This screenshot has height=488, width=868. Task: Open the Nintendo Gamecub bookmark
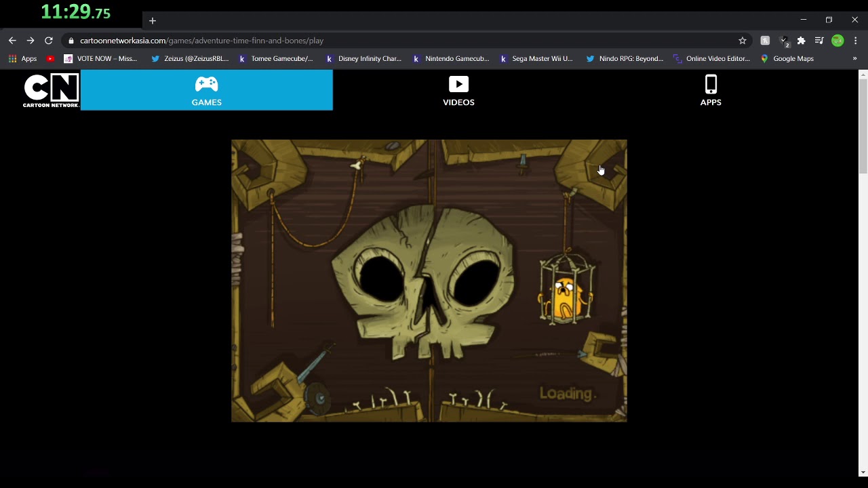coord(451,59)
